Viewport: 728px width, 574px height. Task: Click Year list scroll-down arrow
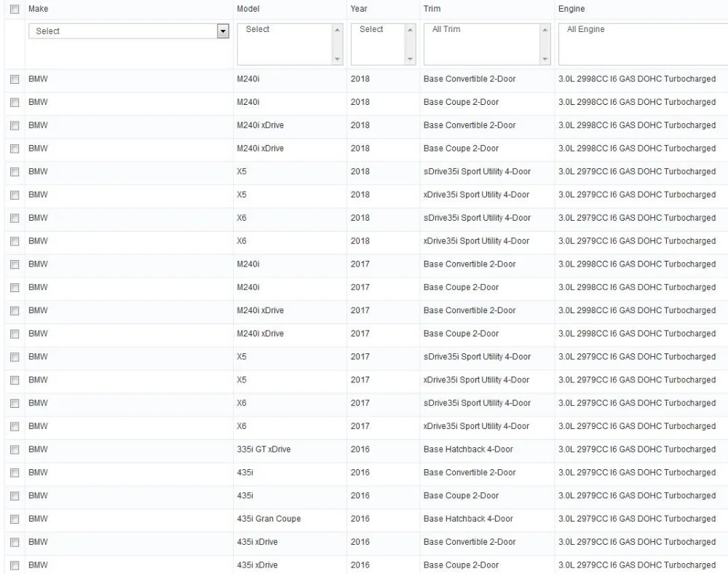pos(410,59)
